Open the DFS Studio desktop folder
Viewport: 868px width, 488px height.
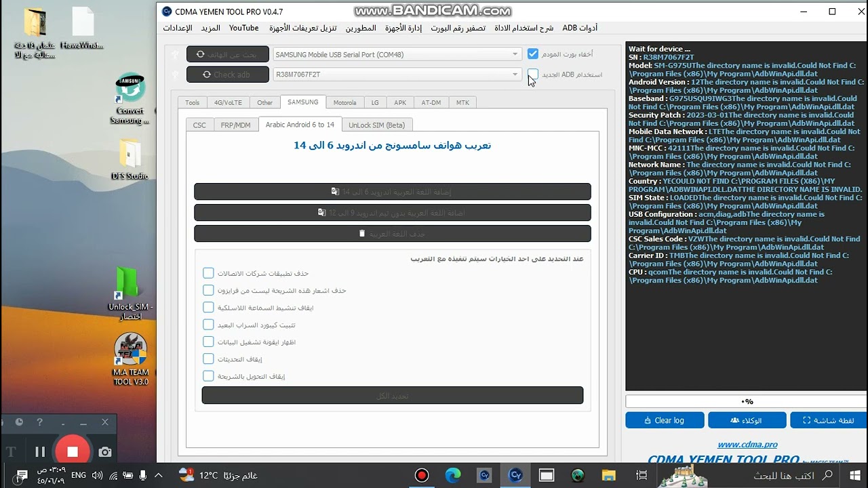point(130,159)
